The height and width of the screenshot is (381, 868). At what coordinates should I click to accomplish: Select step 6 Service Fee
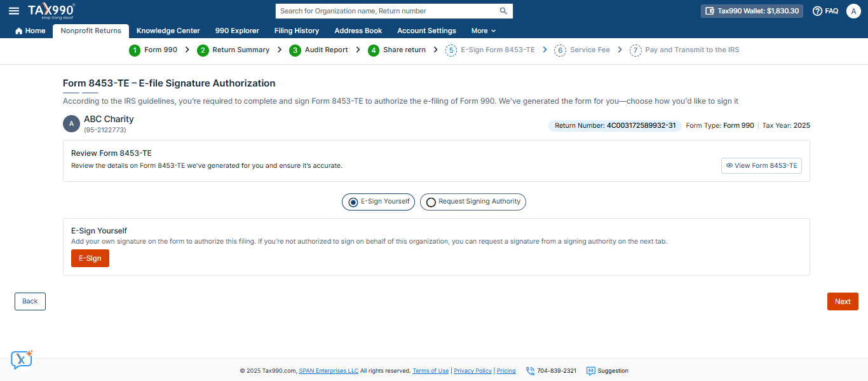coord(582,50)
